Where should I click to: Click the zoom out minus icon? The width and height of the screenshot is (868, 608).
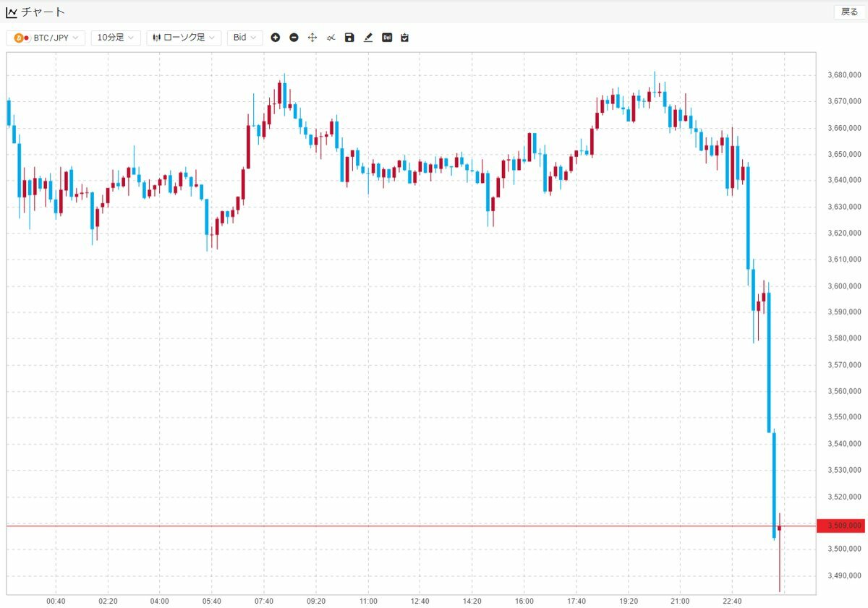(x=294, y=38)
